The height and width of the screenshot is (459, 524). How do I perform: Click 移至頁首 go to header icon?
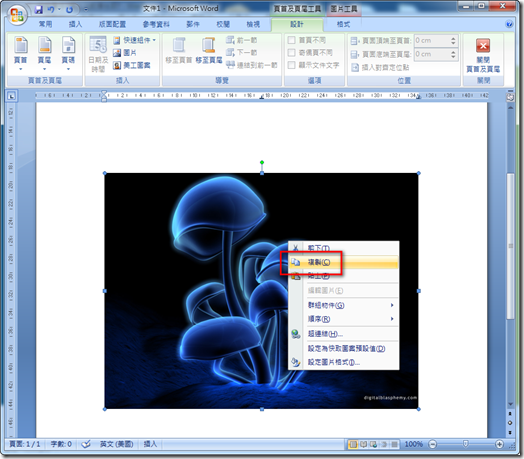(x=178, y=50)
